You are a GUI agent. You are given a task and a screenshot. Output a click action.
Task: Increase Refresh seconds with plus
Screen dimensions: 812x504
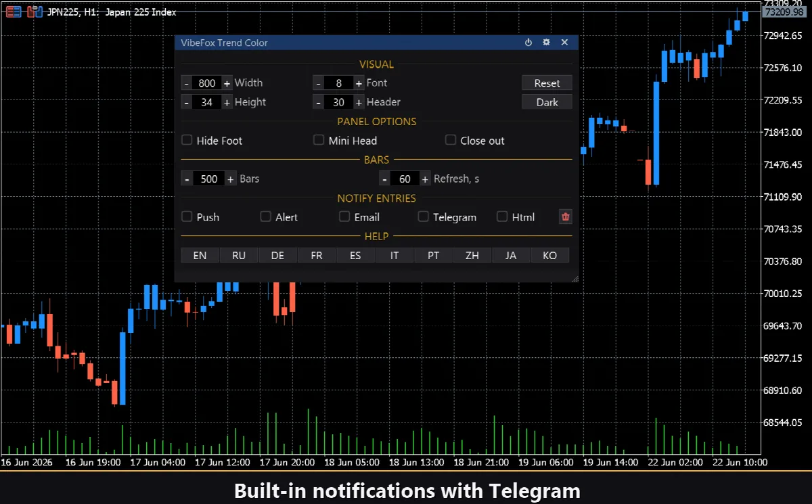[425, 179]
